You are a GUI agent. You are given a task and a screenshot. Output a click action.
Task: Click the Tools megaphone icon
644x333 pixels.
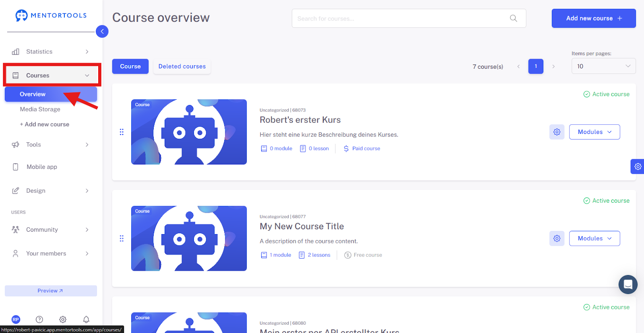pos(16,145)
